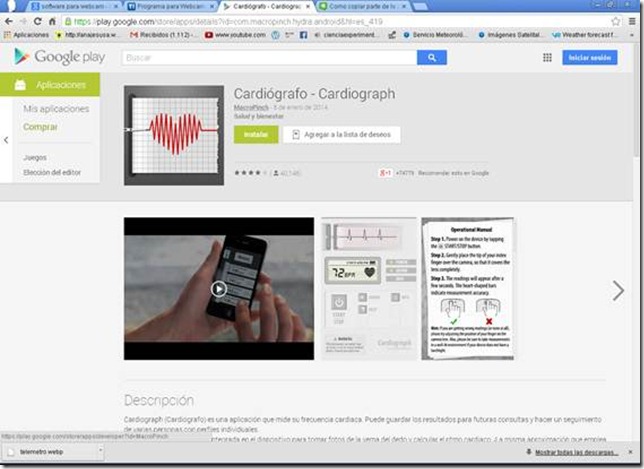Go to next screenshot with right chevron
Viewport: 644px width, 469px height.
point(618,290)
